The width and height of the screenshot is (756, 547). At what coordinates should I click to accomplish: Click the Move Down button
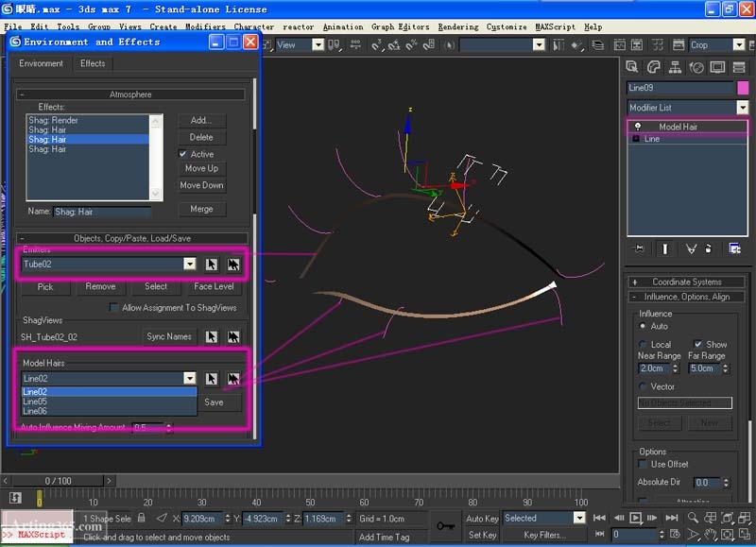pyautogui.click(x=201, y=185)
